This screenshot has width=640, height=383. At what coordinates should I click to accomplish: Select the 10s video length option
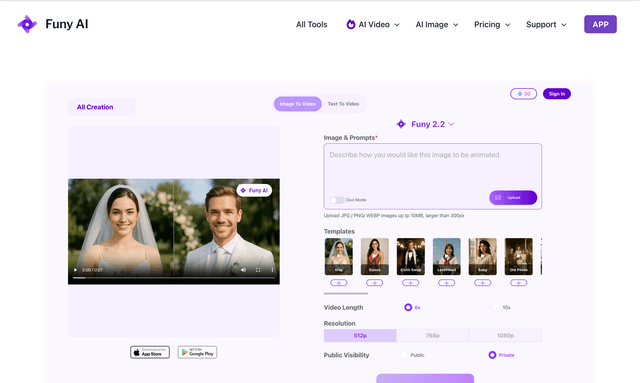coord(496,307)
